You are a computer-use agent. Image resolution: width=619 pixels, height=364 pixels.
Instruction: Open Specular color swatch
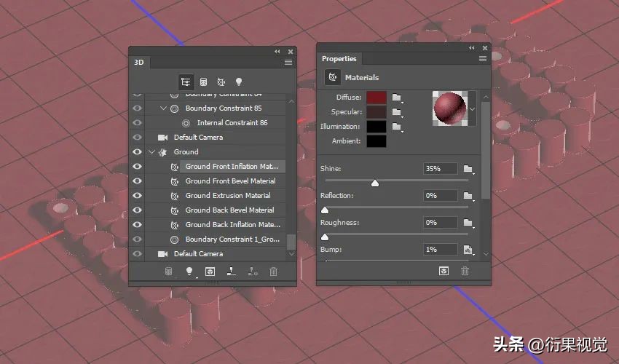(x=376, y=112)
